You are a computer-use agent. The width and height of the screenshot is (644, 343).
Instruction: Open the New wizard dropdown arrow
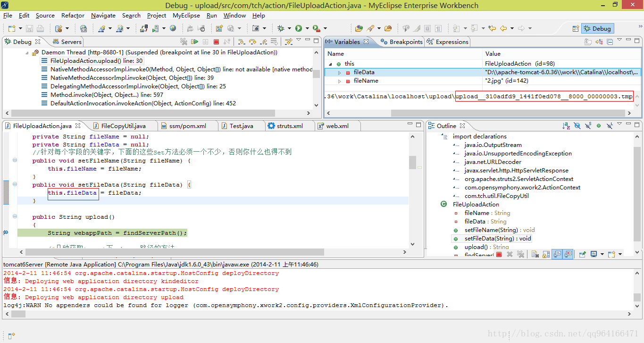click(20, 29)
